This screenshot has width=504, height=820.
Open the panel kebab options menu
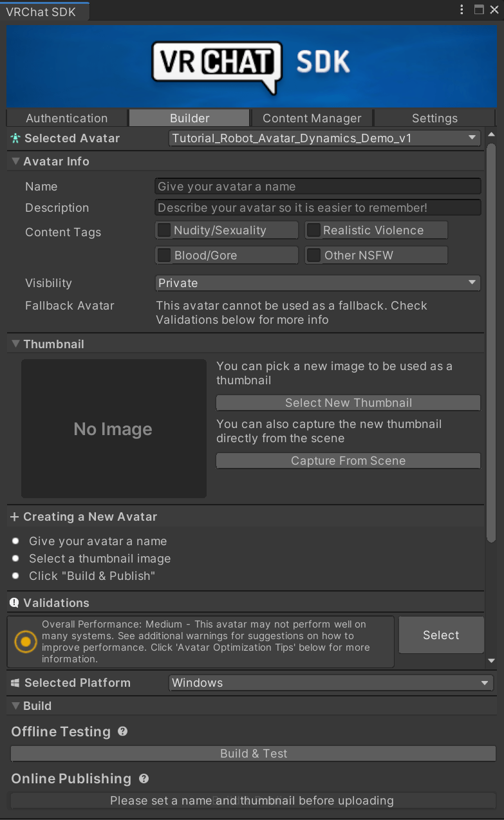coord(462,10)
